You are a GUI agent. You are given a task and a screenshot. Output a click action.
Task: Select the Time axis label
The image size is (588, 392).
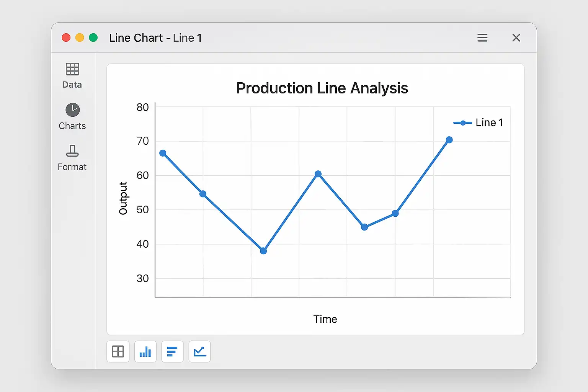[x=325, y=319]
